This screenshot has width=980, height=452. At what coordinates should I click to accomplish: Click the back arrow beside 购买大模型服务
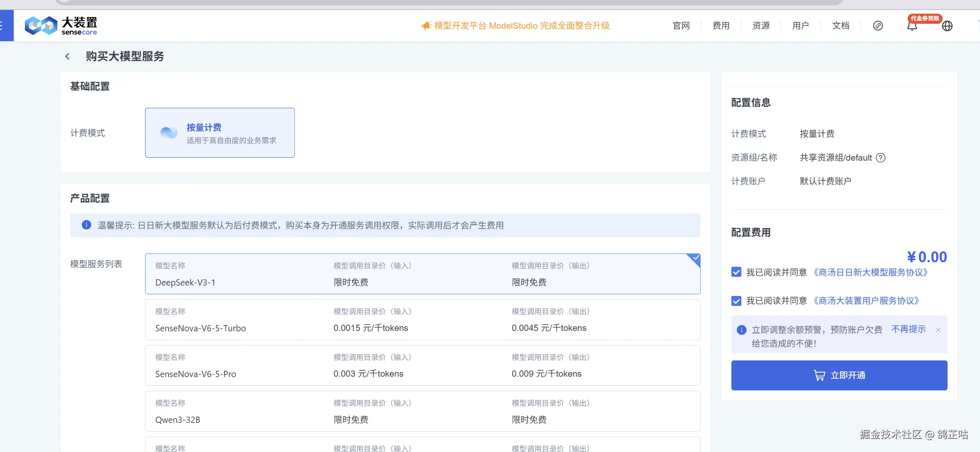tap(67, 56)
